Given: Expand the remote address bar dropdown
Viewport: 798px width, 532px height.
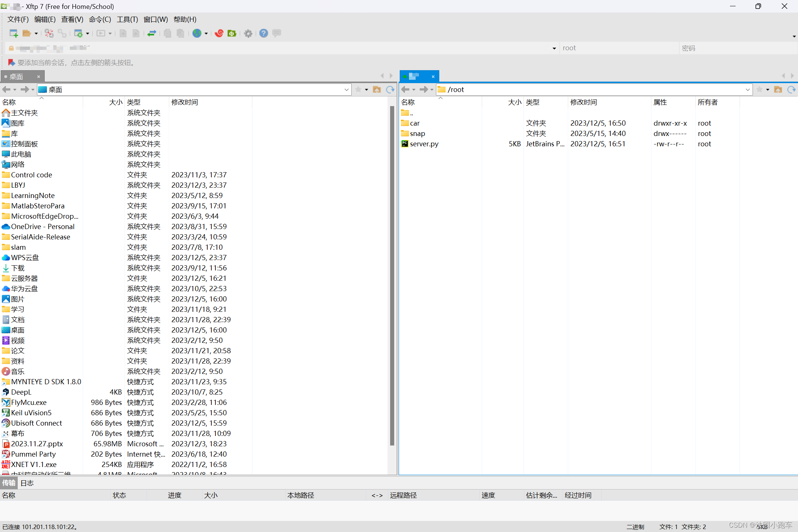Looking at the screenshot, I should 748,89.
